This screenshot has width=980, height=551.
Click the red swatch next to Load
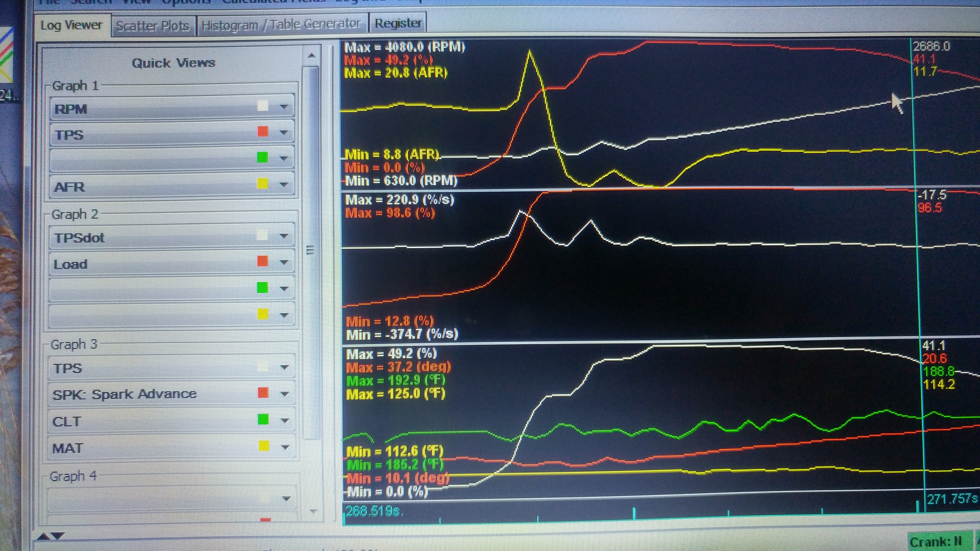tap(262, 261)
